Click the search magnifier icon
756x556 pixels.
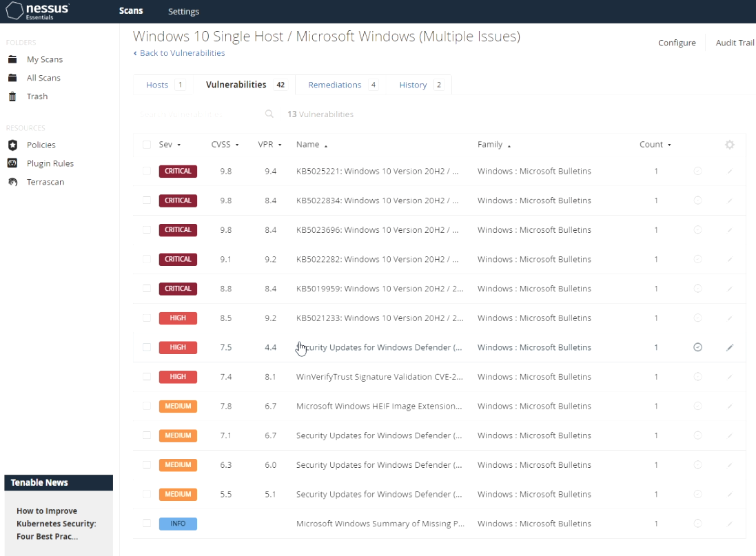tap(269, 114)
